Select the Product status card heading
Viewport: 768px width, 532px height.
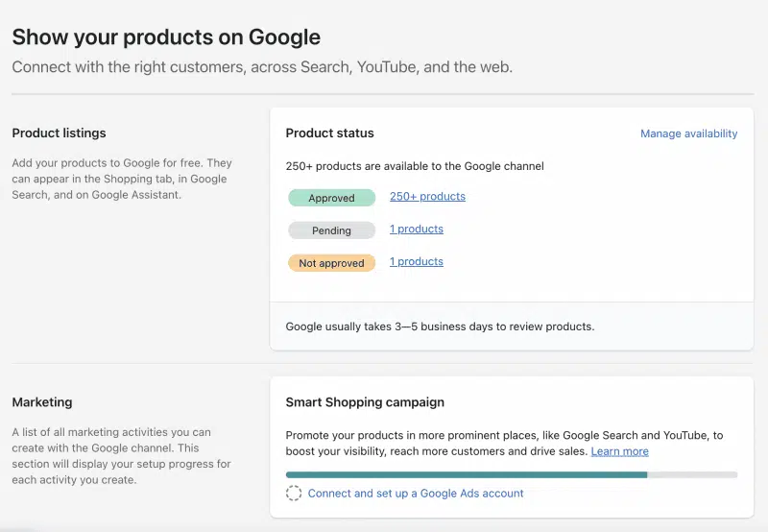coord(329,133)
